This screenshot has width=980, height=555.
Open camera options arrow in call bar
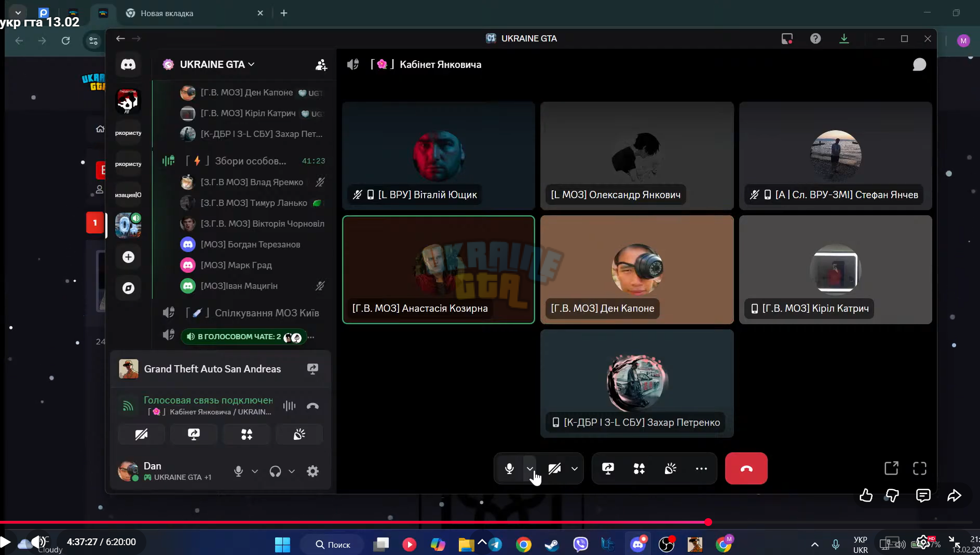574,468
